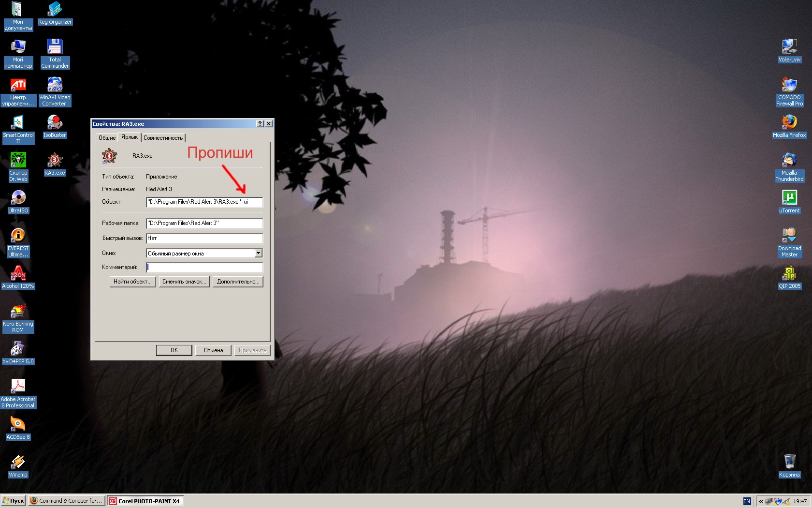Click the Найти объект... button
The image size is (812, 508).
132,282
